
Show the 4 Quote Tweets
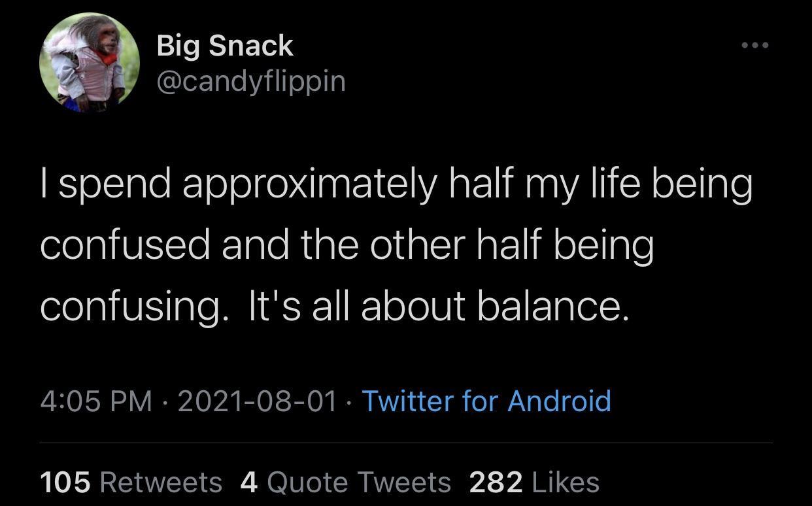[x=346, y=482]
